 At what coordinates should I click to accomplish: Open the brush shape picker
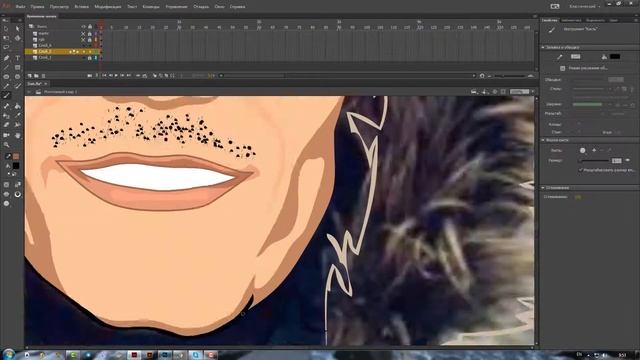point(582,150)
